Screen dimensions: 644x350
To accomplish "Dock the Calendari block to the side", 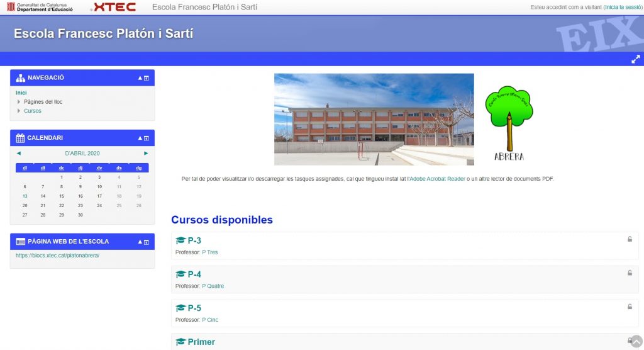I will [147, 138].
